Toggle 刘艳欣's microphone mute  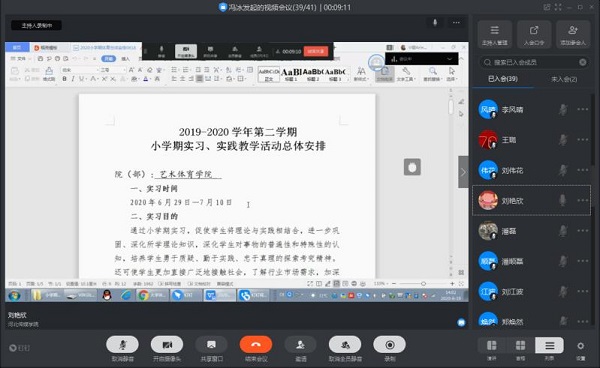(x=562, y=200)
